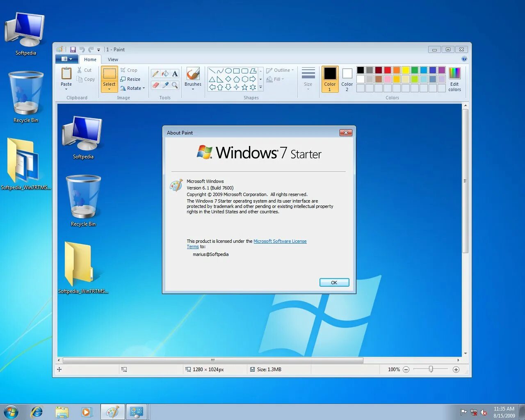Select the Oval shape

click(228, 71)
